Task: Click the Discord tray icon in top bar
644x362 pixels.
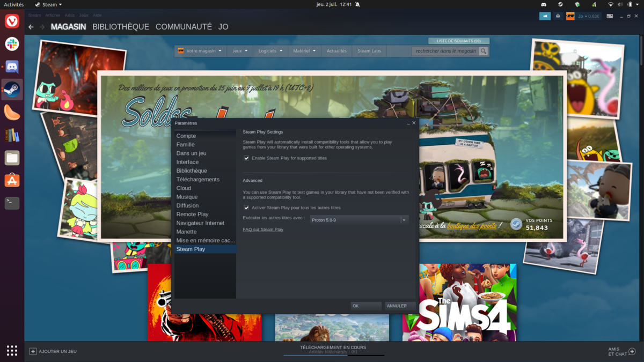Action: click(544, 4)
